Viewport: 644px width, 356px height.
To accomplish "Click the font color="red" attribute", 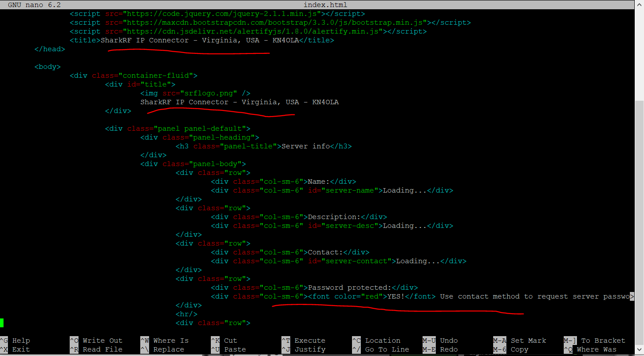I will coord(359,296).
